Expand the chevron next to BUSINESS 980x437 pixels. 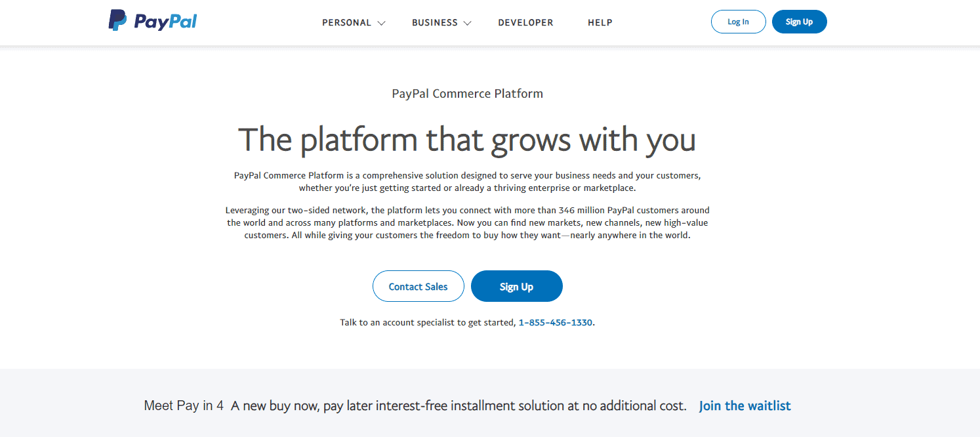pos(467,22)
